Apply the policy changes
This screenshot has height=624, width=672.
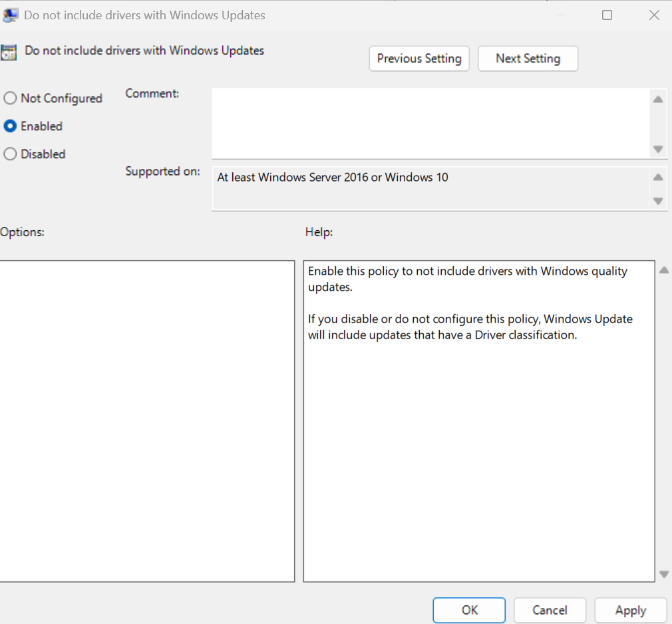tap(631, 610)
